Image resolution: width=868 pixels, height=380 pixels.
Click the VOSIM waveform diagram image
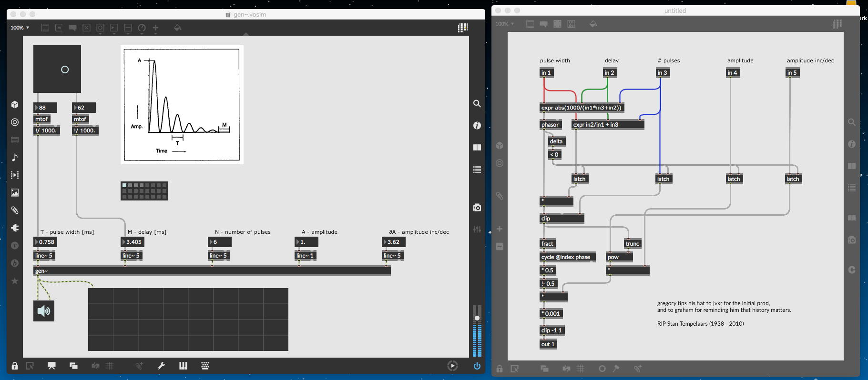pyautogui.click(x=182, y=105)
